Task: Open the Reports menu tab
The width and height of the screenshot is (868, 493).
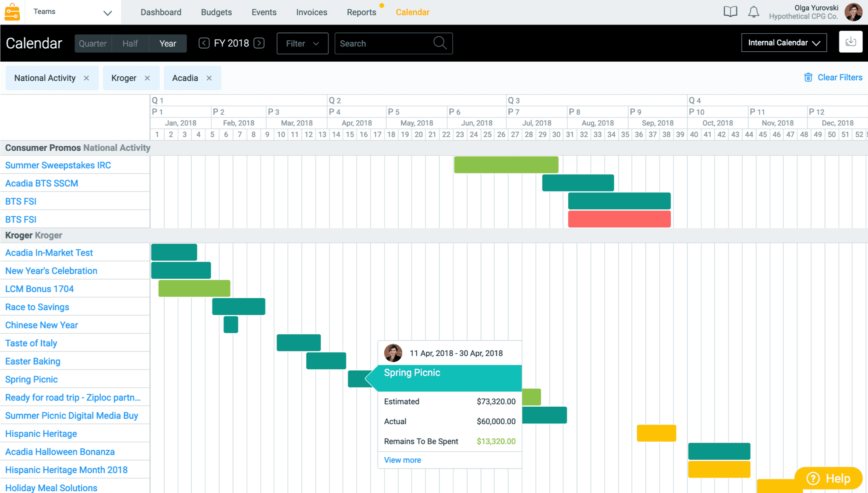Action: (x=361, y=12)
